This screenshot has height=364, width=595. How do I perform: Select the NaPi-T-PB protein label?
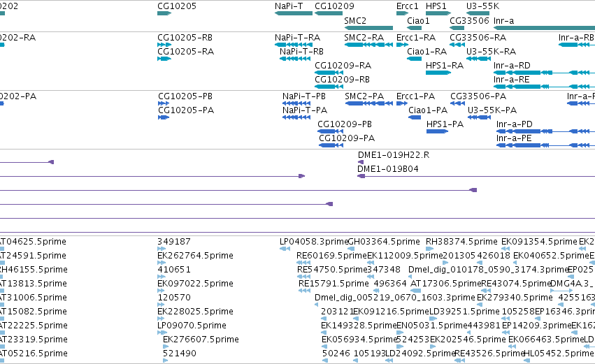304,96
